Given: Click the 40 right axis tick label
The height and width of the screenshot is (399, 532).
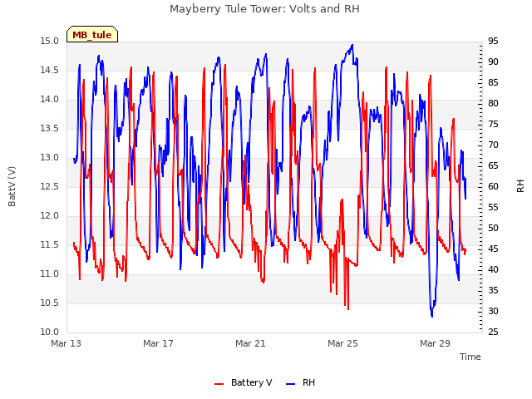Looking at the screenshot, I should (493, 269).
